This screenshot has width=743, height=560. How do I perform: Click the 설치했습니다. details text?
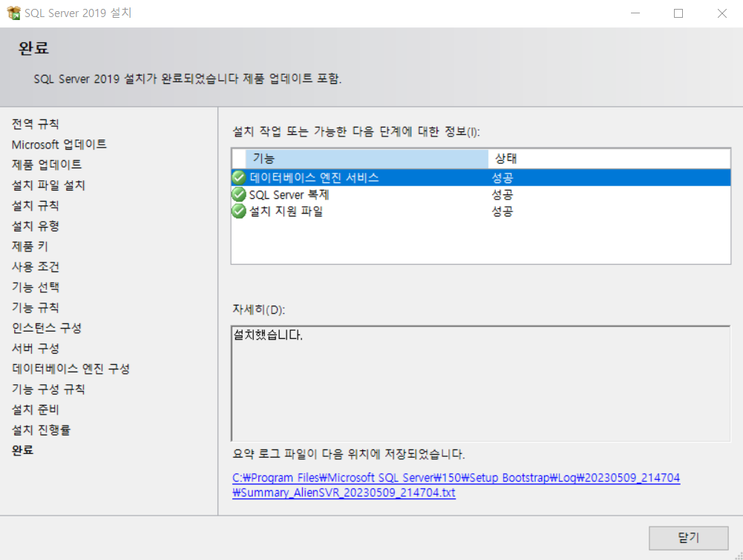click(x=268, y=335)
